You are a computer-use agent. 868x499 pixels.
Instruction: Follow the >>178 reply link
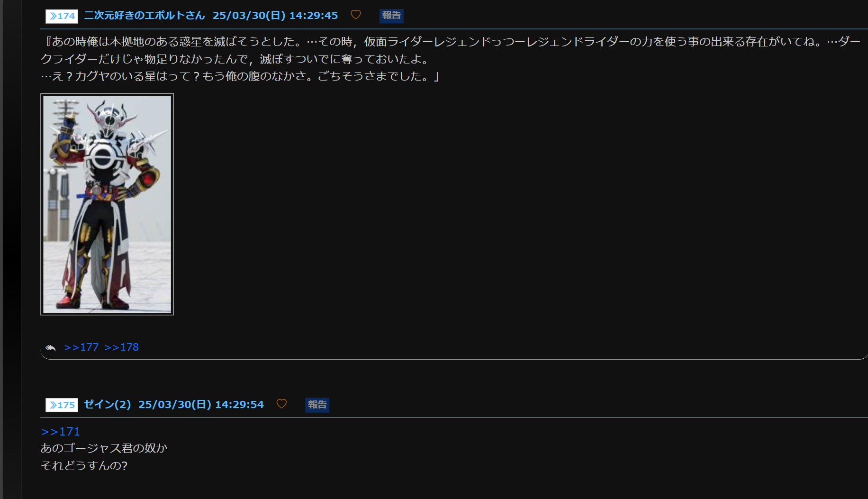coord(121,347)
